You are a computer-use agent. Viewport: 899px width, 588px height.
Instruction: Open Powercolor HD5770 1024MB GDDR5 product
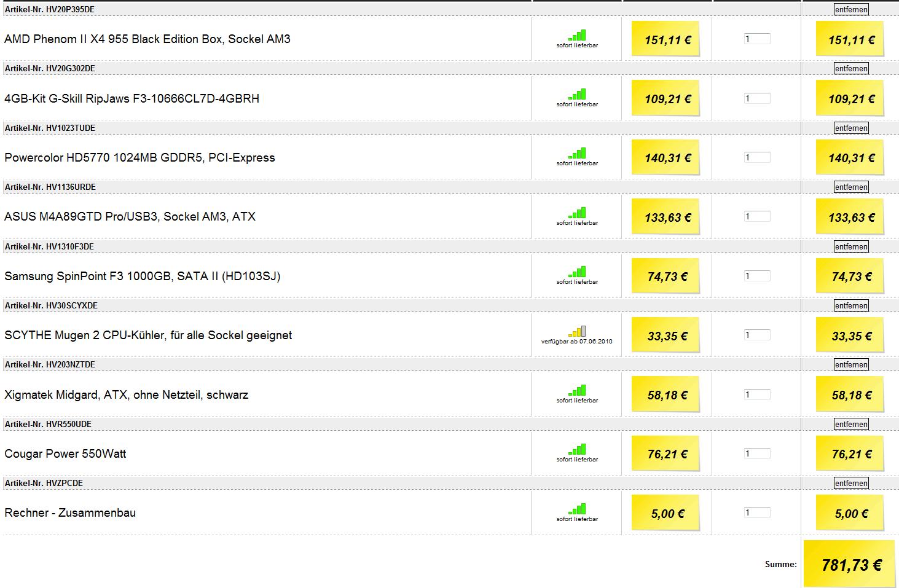click(139, 157)
